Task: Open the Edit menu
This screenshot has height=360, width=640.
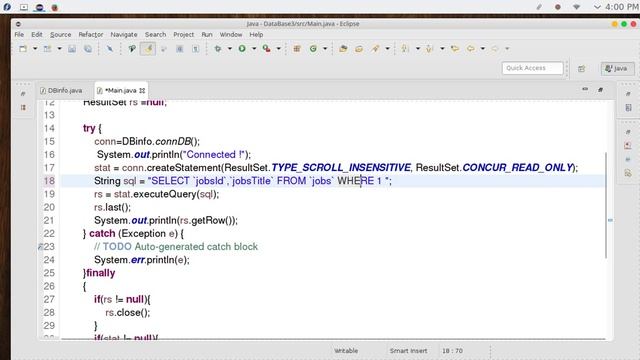Action: tap(37, 35)
